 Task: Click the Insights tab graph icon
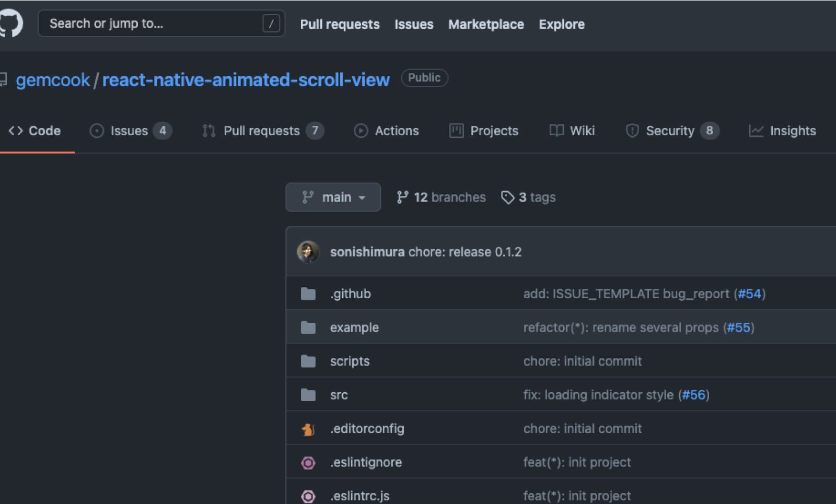pos(756,131)
